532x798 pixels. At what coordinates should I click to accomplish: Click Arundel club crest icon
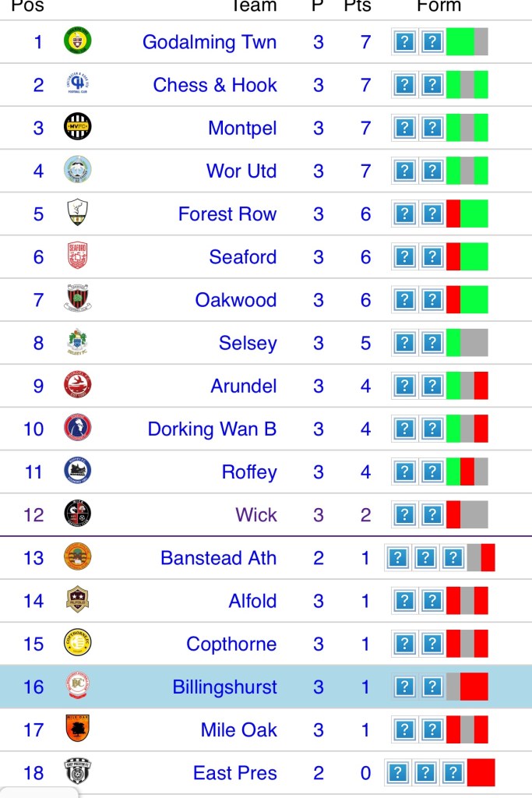(77, 386)
